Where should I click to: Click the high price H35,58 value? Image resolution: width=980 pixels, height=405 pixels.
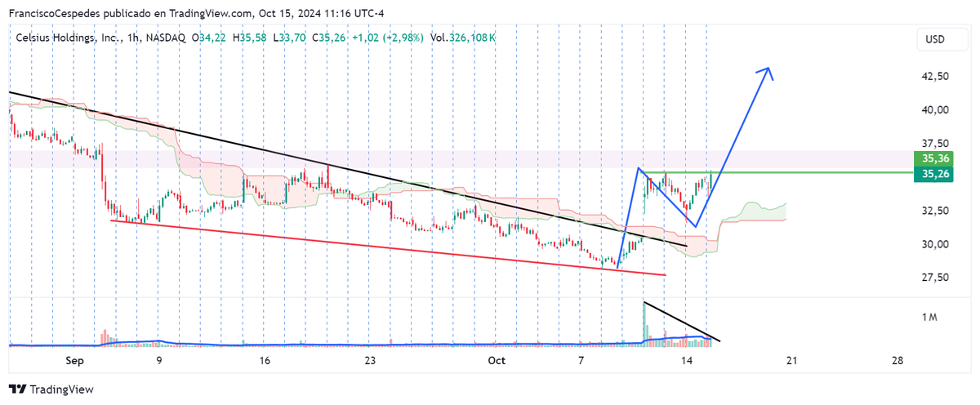pyautogui.click(x=250, y=38)
